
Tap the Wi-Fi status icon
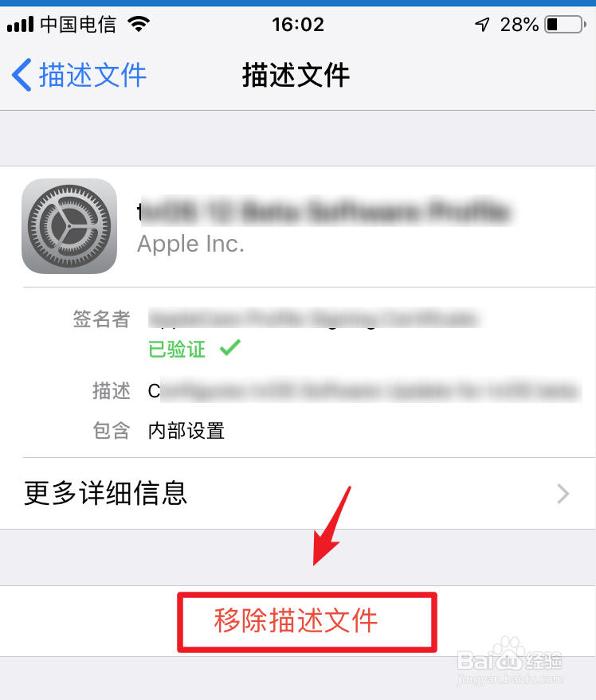tap(139, 24)
